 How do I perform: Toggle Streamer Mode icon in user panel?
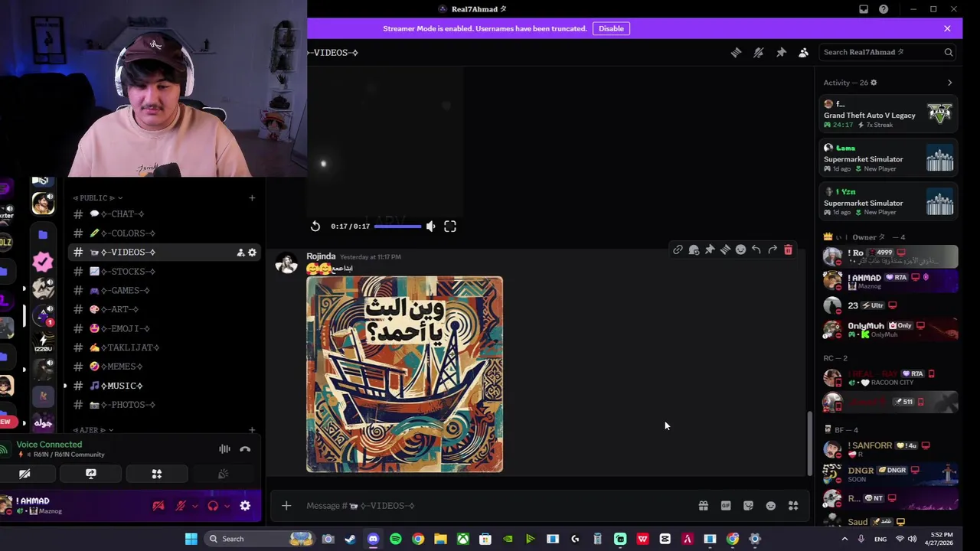158,506
